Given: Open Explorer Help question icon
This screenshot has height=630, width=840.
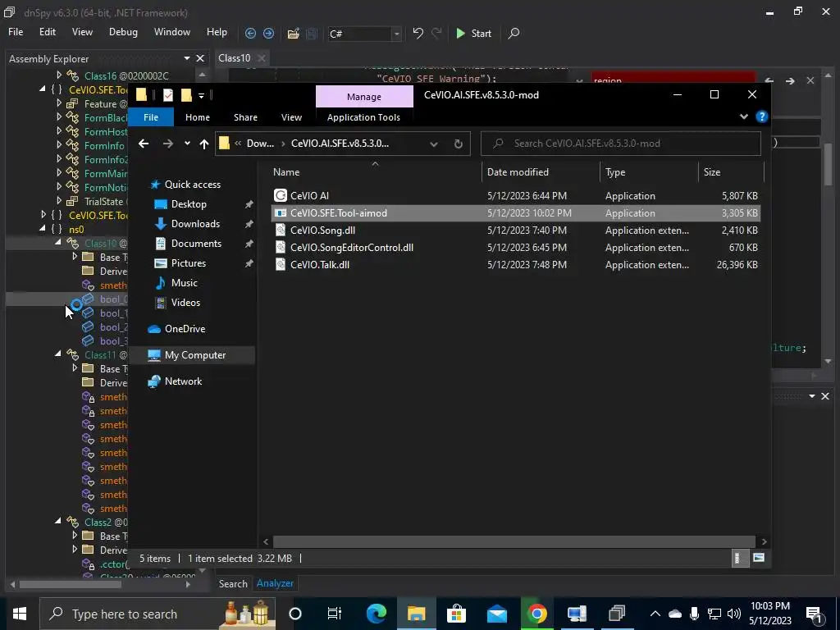Looking at the screenshot, I should (761, 116).
